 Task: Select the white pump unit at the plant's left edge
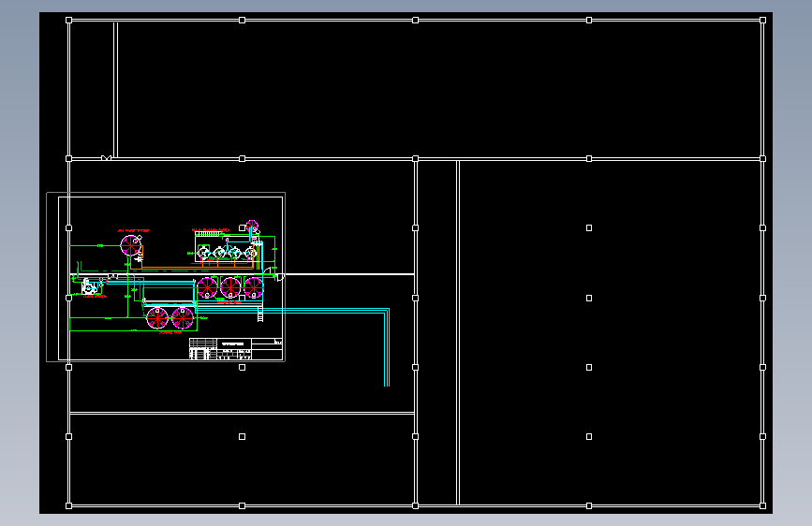click(x=89, y=286)
